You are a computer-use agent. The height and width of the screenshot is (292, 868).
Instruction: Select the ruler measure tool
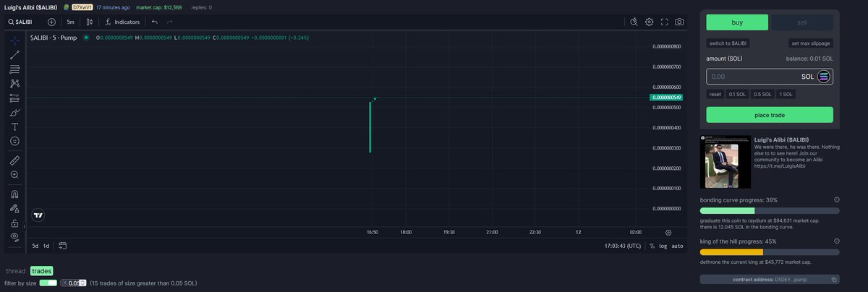click(x=14, y=160)
